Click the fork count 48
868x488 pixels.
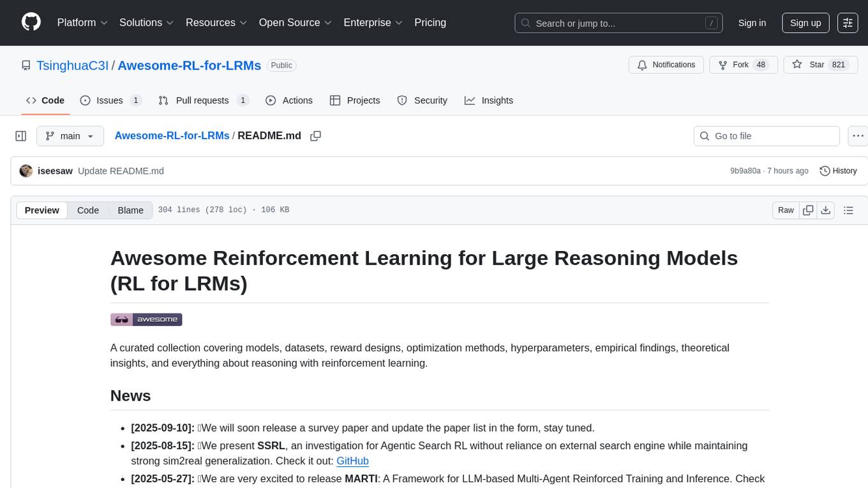[x=760, y=65]
